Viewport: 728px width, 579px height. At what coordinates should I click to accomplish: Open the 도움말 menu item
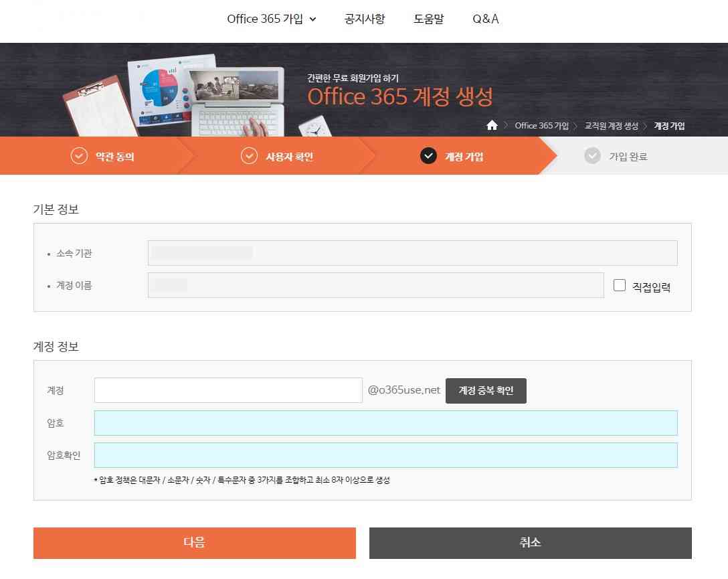pos(428,19)
